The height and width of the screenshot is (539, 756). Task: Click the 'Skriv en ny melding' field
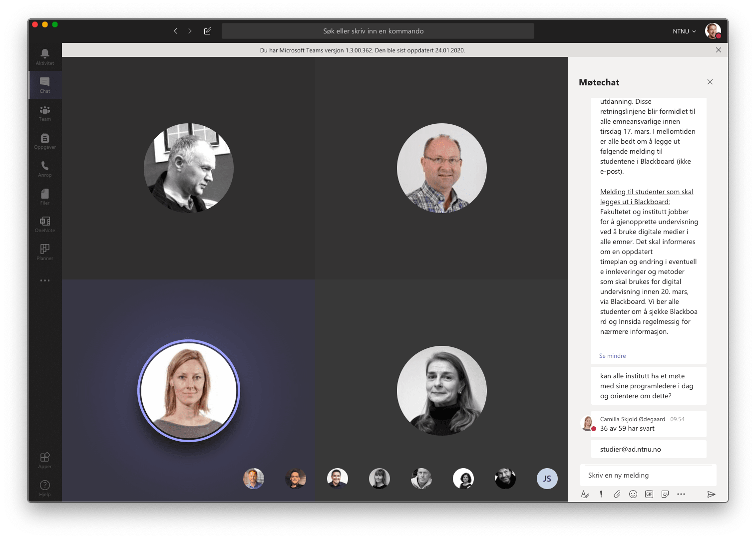coord(648,475)
